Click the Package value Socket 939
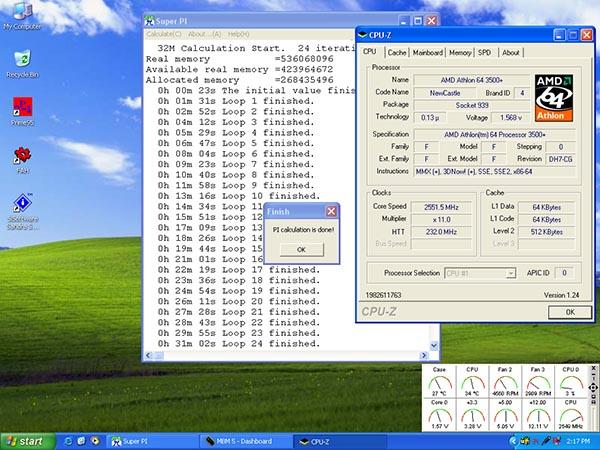Screen dimensions: 600x450 coord(471,105)
